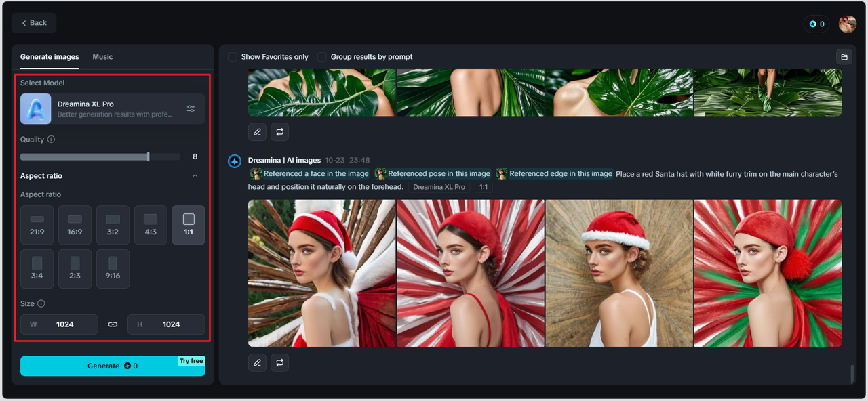Open the user profile avatar
Image resolution: width=868 pixels, height=401 pixels.
point(848,24)
